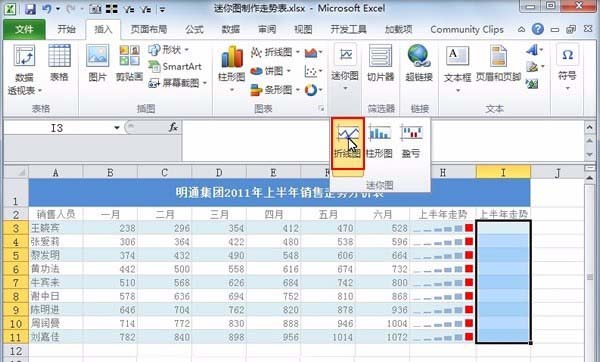Open Customize Quick Access Toolbar dropdown
600x362 pixels.
coord(163,9)
